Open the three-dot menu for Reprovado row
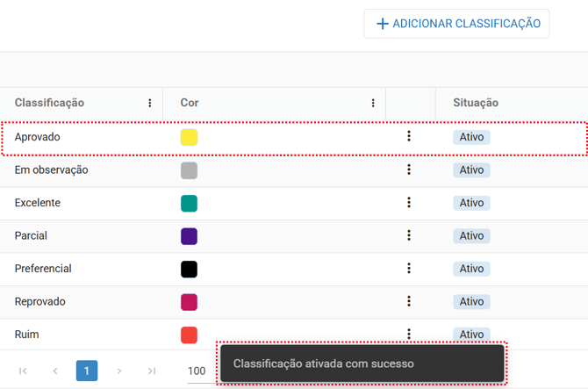The width and height of the screenshot is (588, 389). 409,301
